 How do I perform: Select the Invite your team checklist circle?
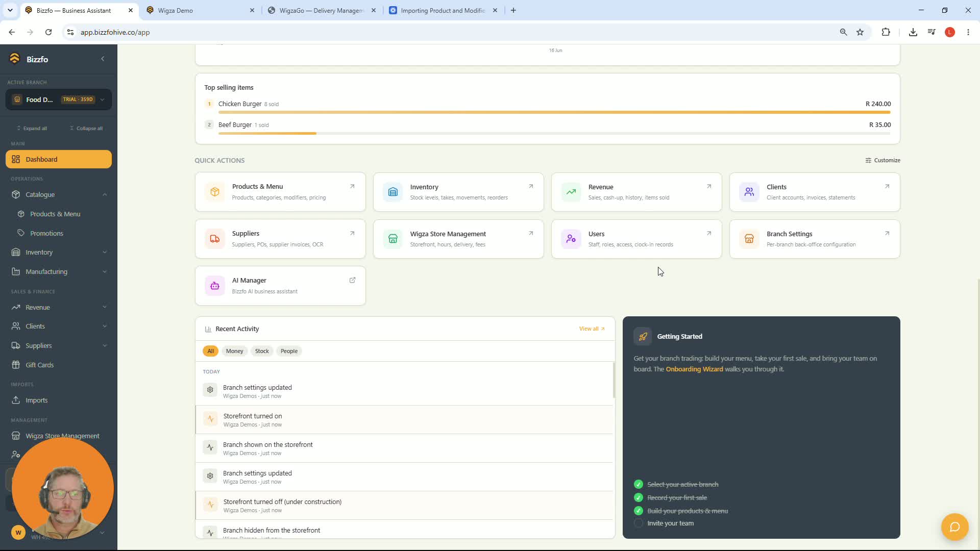tap(639, 523)
